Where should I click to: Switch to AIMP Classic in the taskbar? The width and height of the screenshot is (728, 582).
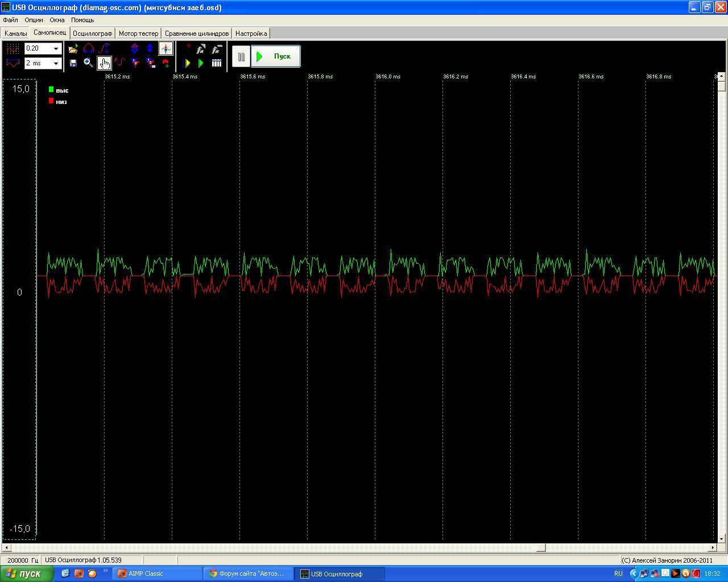pos(158,573)
